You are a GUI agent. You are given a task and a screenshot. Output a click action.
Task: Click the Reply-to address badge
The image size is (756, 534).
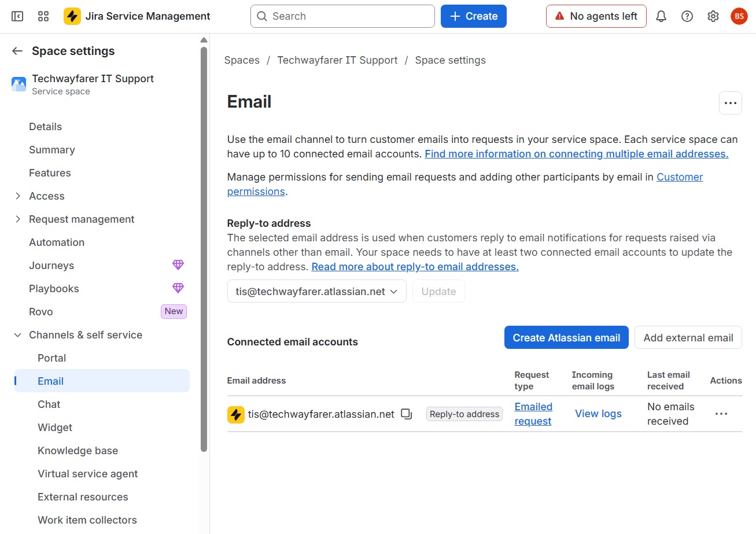click(x=464, y=414)
